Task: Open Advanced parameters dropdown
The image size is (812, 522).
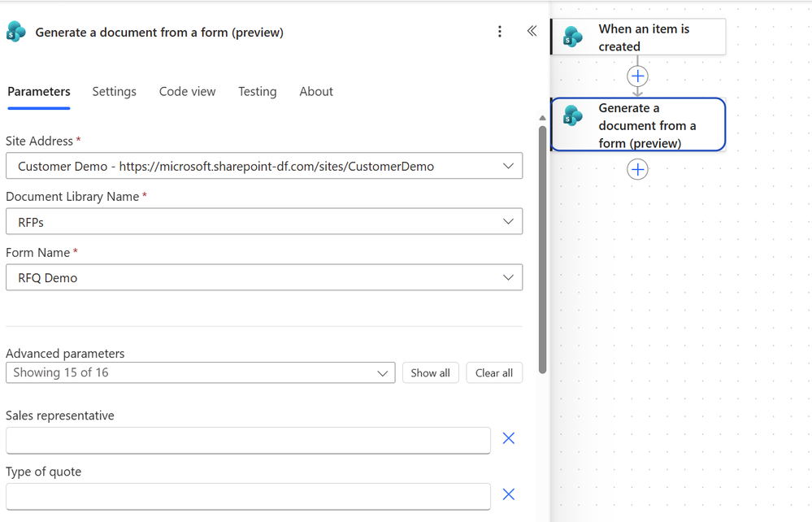Action: [201, 373]
